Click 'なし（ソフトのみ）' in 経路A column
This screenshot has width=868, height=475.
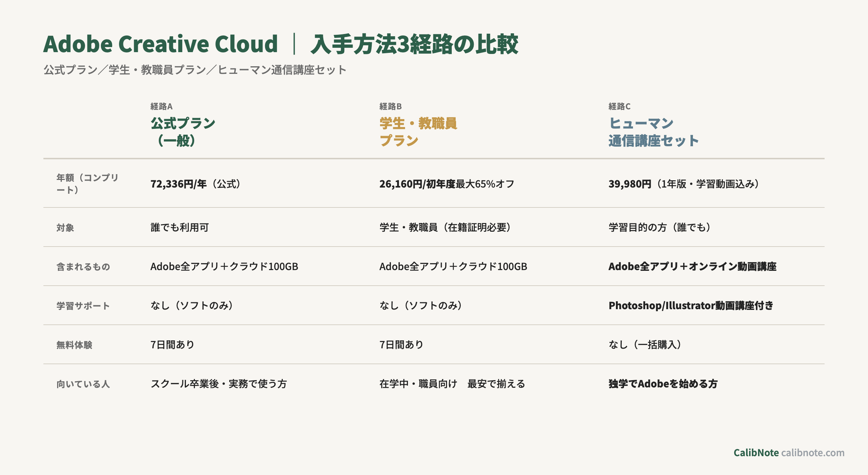(192, 306)
